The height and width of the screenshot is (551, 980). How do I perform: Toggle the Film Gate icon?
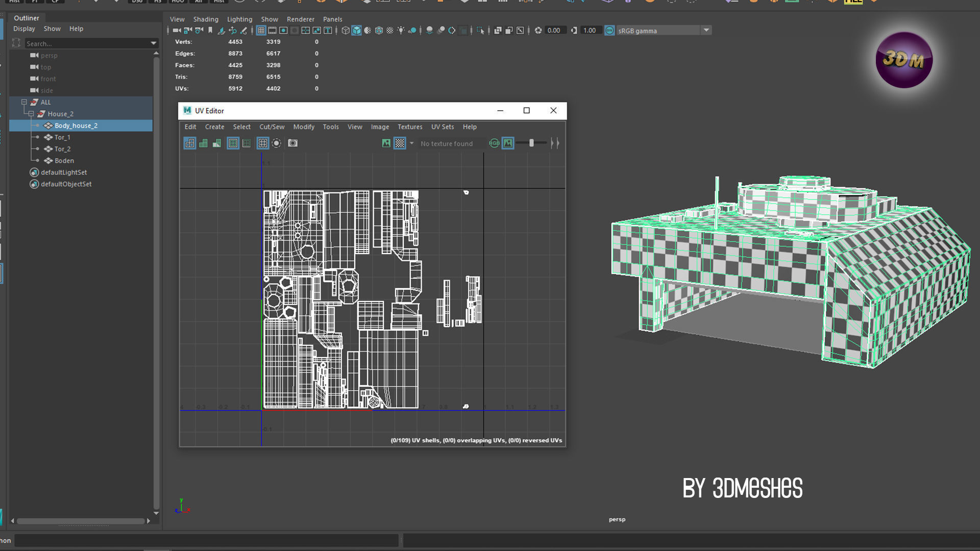[272, 31]
